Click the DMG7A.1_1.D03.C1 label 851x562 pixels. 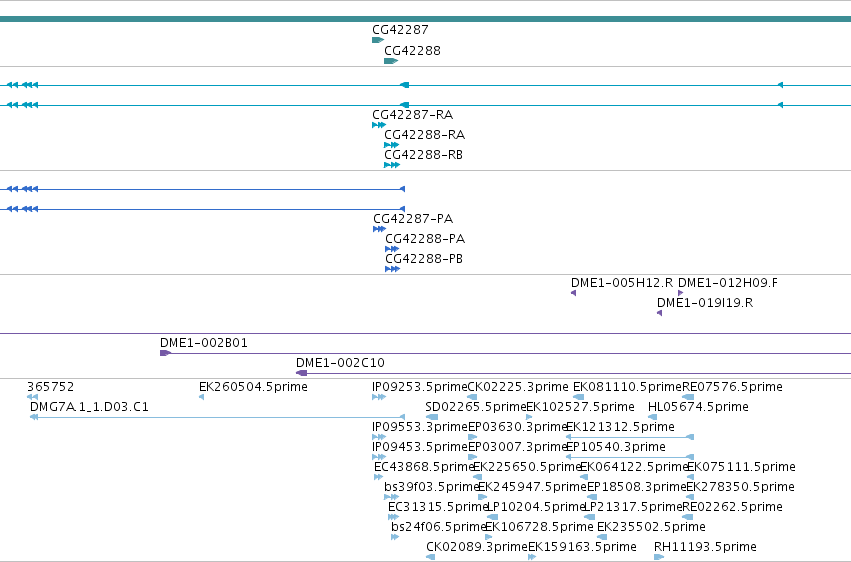(89, 407)
